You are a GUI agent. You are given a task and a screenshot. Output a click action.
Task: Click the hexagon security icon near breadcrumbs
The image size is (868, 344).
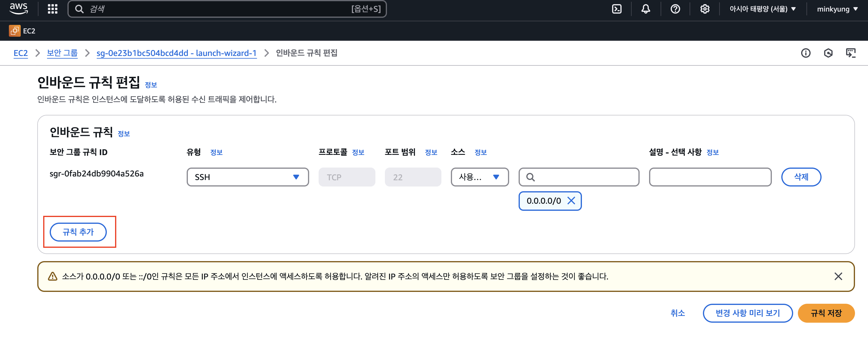click(x=828, y=53)
